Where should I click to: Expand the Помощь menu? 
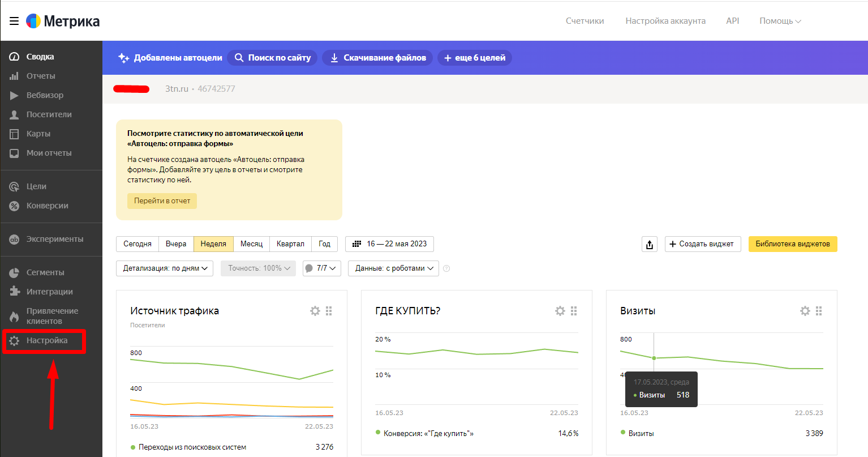pos(780,21)
